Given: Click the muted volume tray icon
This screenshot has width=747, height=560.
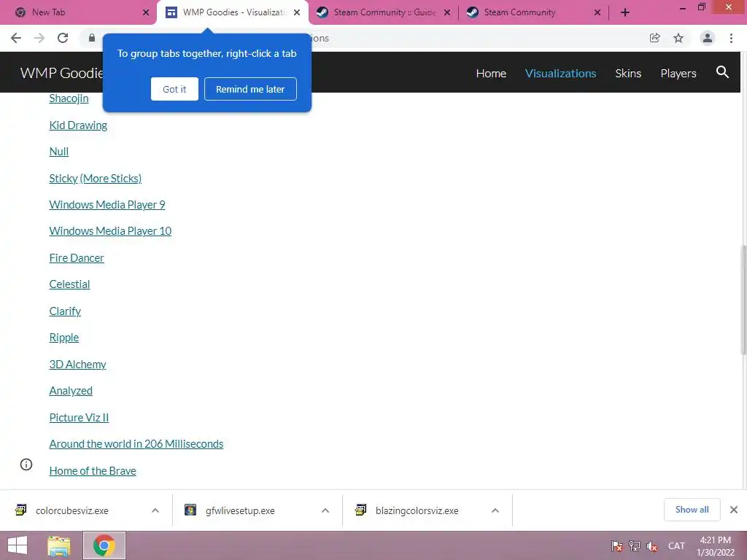Looking at the screenshot, I should point(651,546).
